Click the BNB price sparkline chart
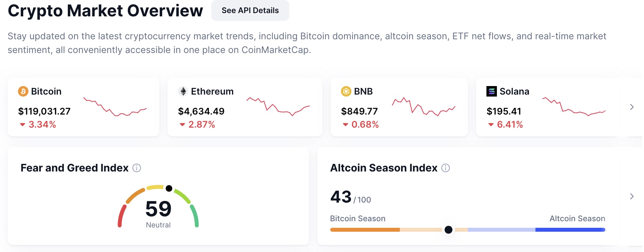Image resolution: width=644 pixels, height=252 pixels. click(424, 107)
